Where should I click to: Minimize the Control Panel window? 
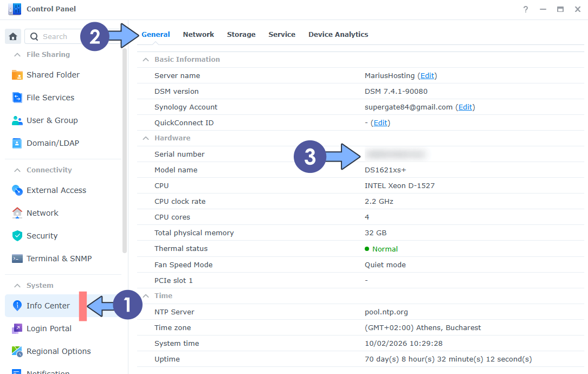coord(543,9)
